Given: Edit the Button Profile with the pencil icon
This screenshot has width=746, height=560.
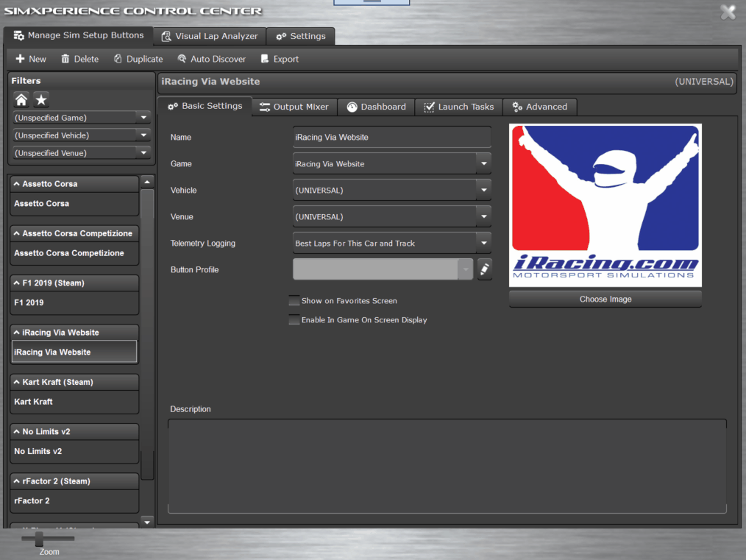Looking at the screenshot, I should coord(484,269).
